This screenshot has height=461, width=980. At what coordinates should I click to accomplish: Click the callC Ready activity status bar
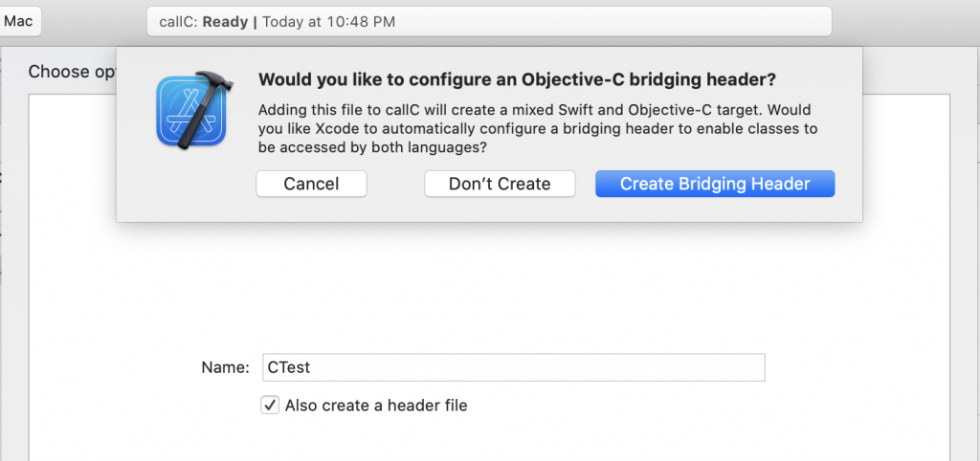point(488,21)
